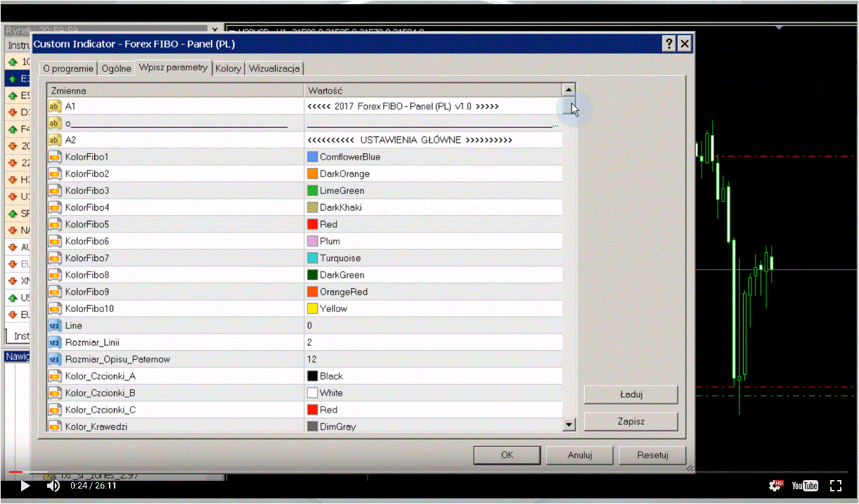Click the color type icon beside KolorFibo10
The width and height of the screenshot is (859, 504).
click(x=55, y=309)
